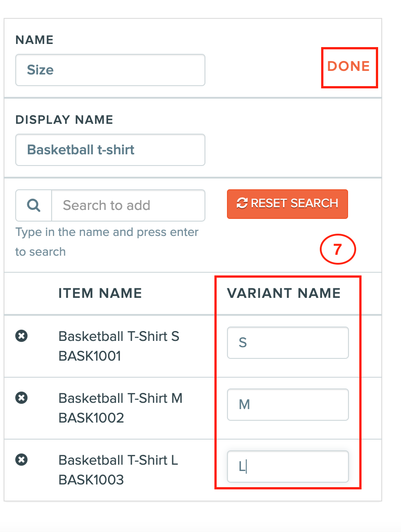Select the variant name field with S
Screen dimensions: 401x532
tap(288, 343)
